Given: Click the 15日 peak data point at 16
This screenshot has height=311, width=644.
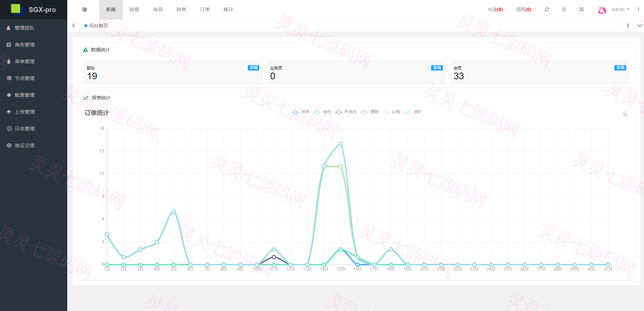Looking at the screenshot, I should (x=341, y=144).
